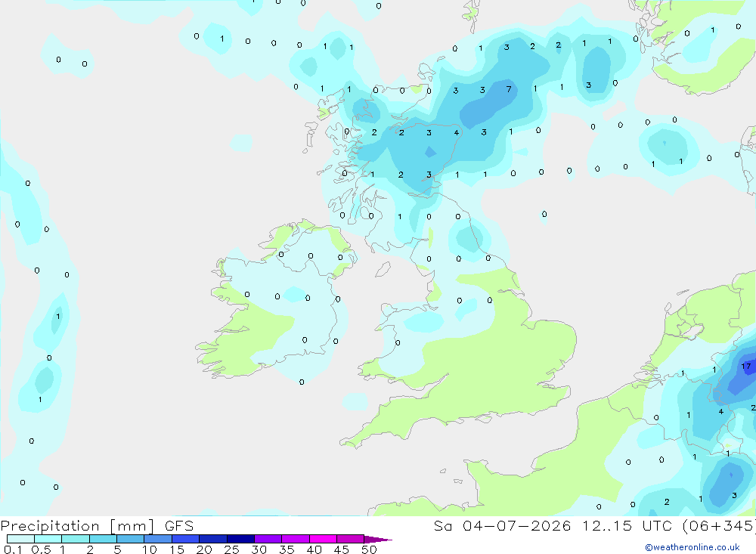
Task: Click the 'GFS' model label
Action: coord(179,525)
